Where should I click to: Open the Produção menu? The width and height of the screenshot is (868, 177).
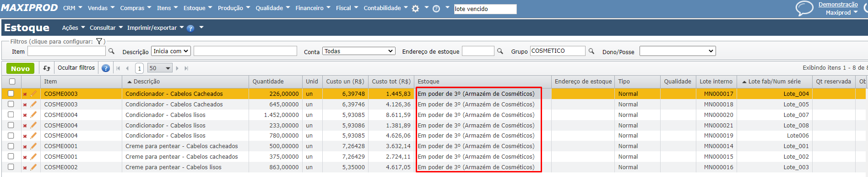pyautogui.click(x=234, y=8)
